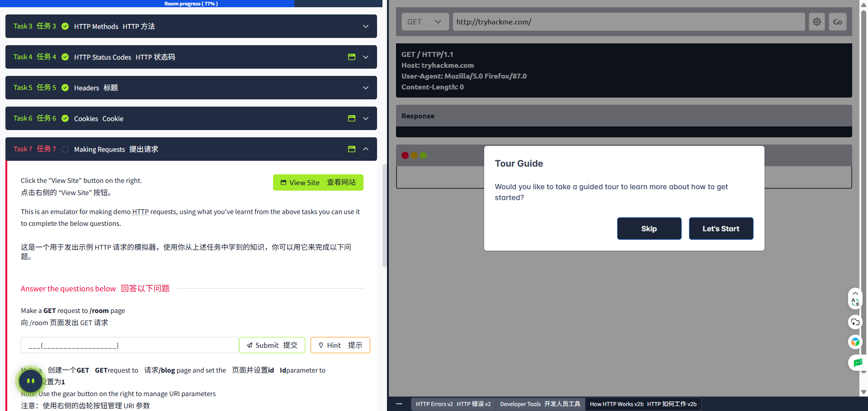The height and width of the screenshot is (411, 868).
Task: Click the right pane scroll down arrow
Action: point(864,392)
